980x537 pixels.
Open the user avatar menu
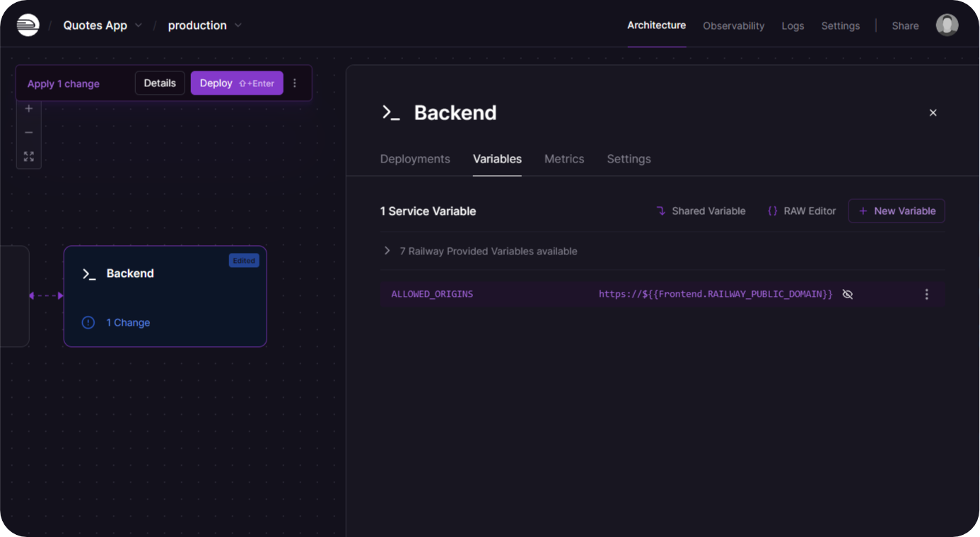coord(947,25)
